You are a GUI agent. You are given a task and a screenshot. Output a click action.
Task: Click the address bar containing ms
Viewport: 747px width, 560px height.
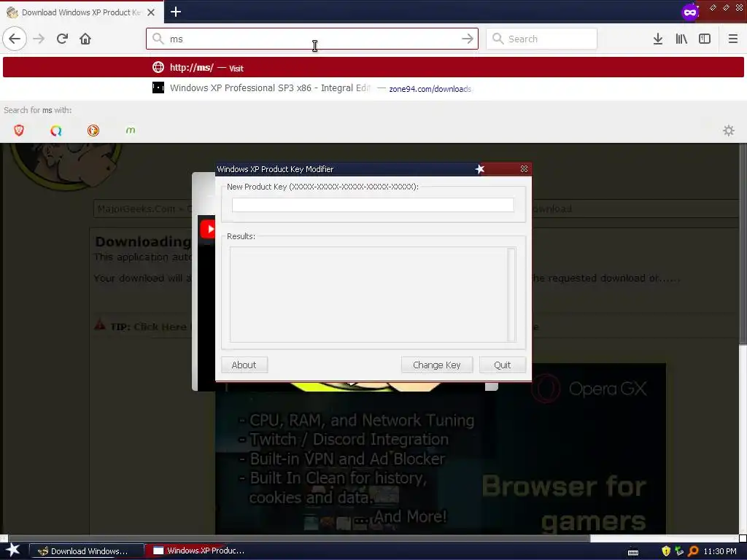pyautogui.click(x=312, y=39)
